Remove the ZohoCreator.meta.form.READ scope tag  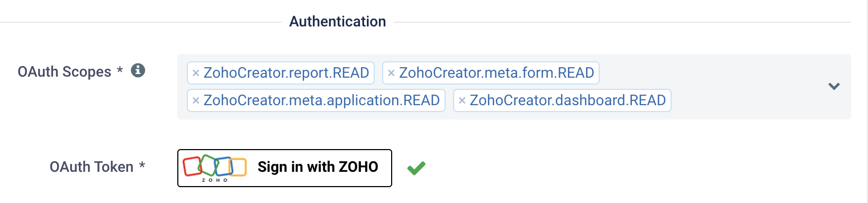(391, 73)
